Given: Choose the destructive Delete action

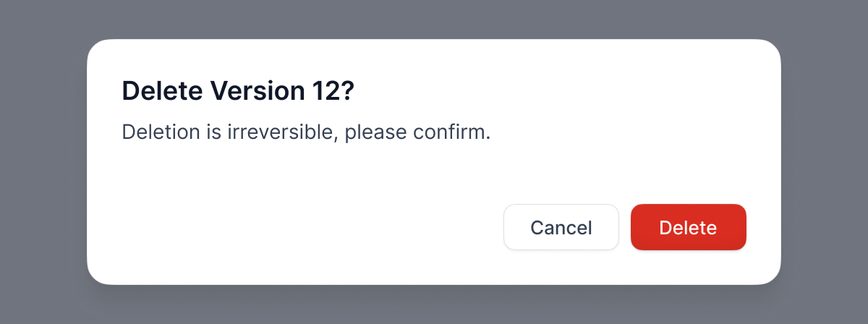Looking at the screenshot, I should (x=688, y=228).
